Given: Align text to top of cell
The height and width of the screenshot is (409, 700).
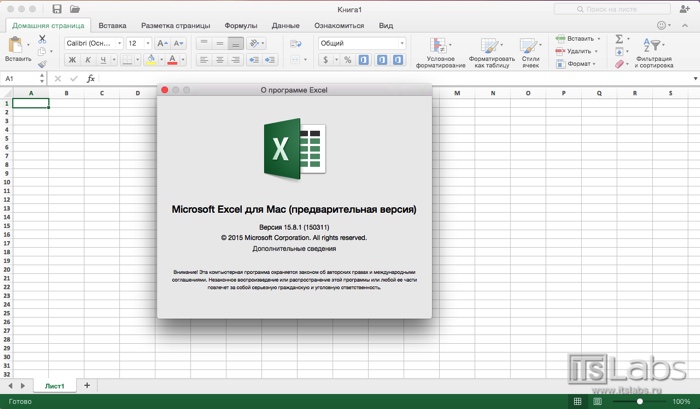Looking at the screenshot, I should click(x=204, y=43).
